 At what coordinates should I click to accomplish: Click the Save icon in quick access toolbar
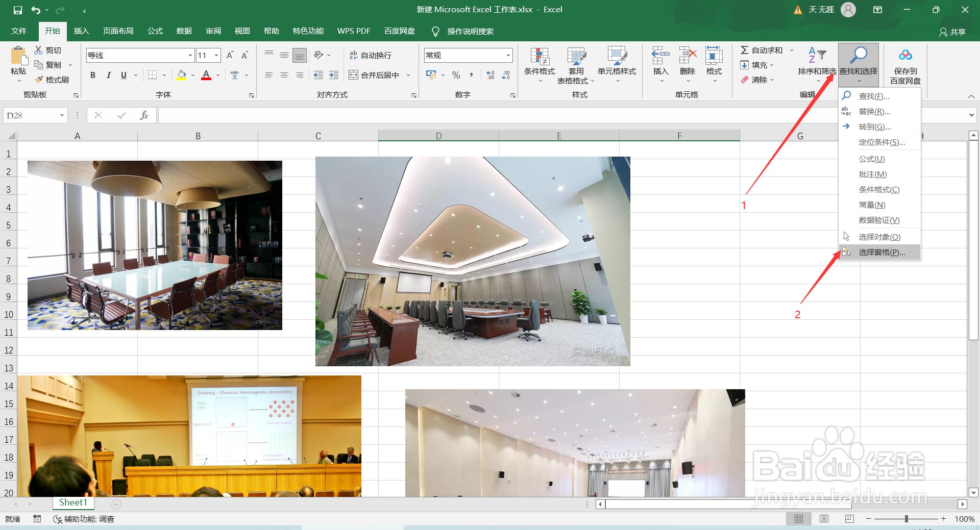tap(18, 10)
